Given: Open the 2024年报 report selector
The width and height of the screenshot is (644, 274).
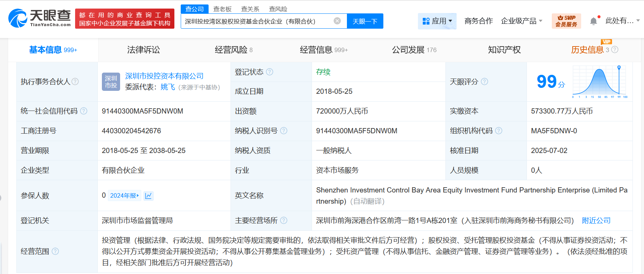Looking at the screenshot, I should [125, 196].
